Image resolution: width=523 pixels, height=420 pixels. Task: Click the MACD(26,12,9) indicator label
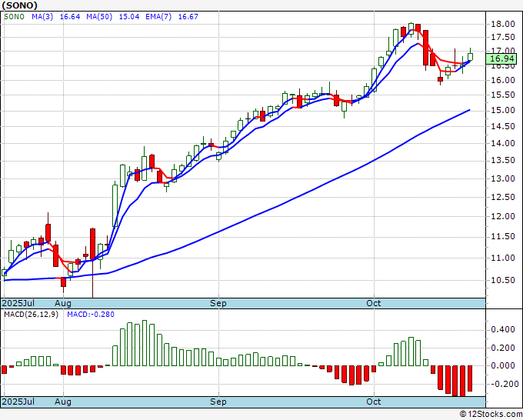click(x=31, y=315)
